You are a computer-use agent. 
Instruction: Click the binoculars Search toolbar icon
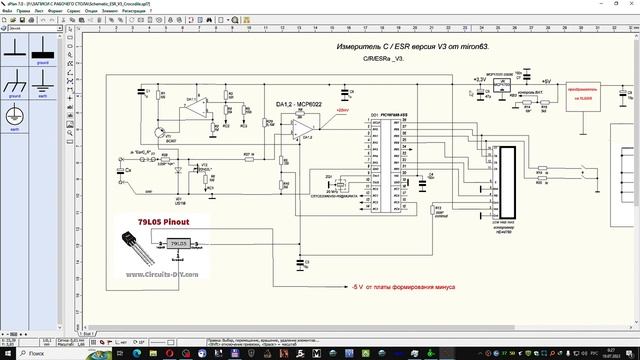point(209,20)
